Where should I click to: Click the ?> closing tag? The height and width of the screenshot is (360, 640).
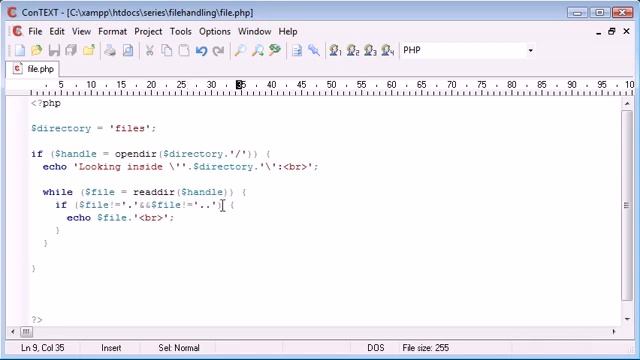coord(37,320)
